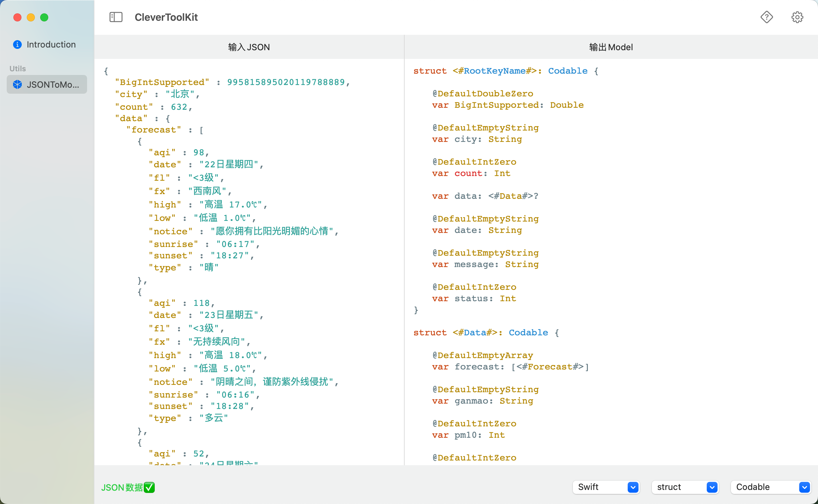
Task: Click the green JSON valid checkmark
Action: click(149, 487)
